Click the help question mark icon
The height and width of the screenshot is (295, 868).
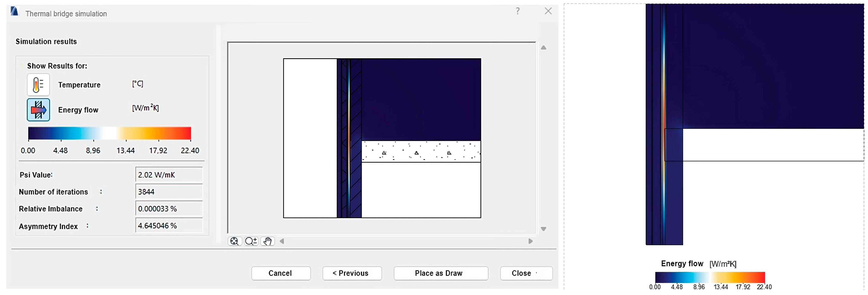pyautogui.click(x=518, y=11)
